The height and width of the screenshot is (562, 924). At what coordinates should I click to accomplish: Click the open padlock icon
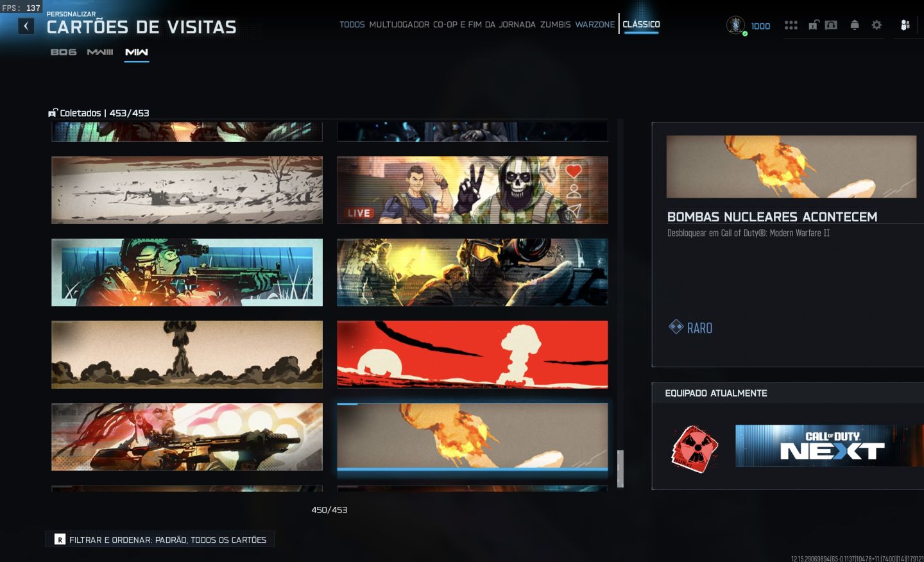pos(814,25)
